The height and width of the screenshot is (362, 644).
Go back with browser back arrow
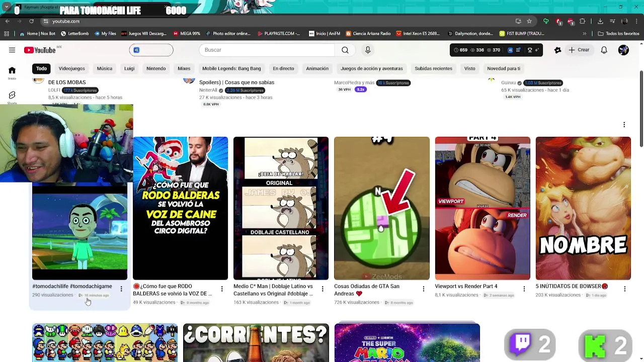7,21
